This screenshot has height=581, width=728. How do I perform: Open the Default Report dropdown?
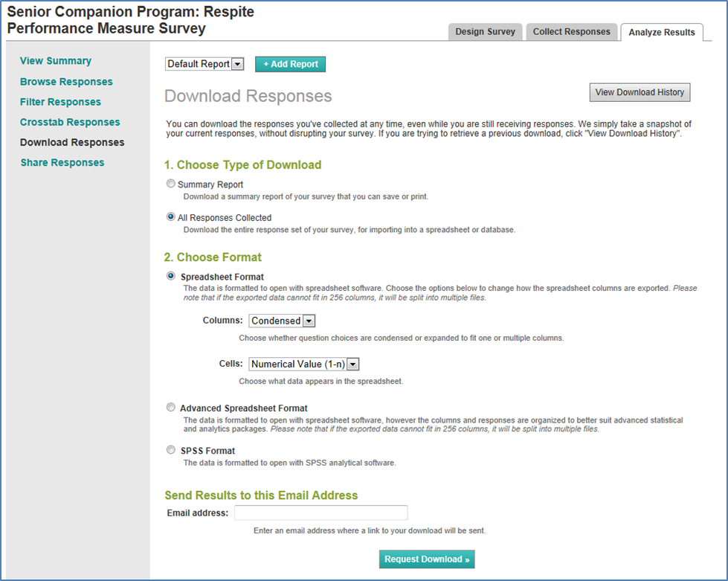pyautogui.click(x=204, y=64)
